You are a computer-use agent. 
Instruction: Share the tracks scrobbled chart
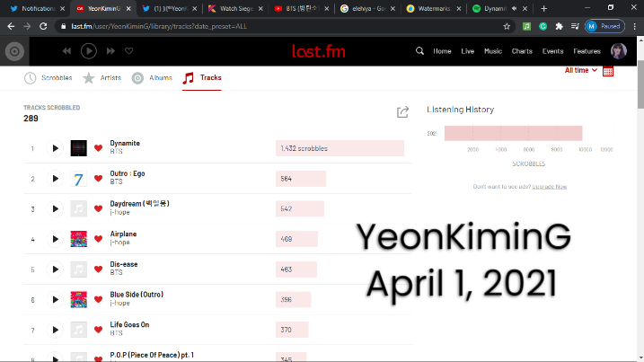(402, 112)
